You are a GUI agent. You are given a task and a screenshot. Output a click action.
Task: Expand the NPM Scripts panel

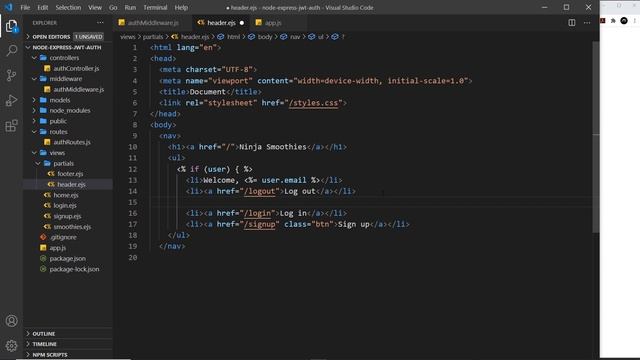point(50,355)
